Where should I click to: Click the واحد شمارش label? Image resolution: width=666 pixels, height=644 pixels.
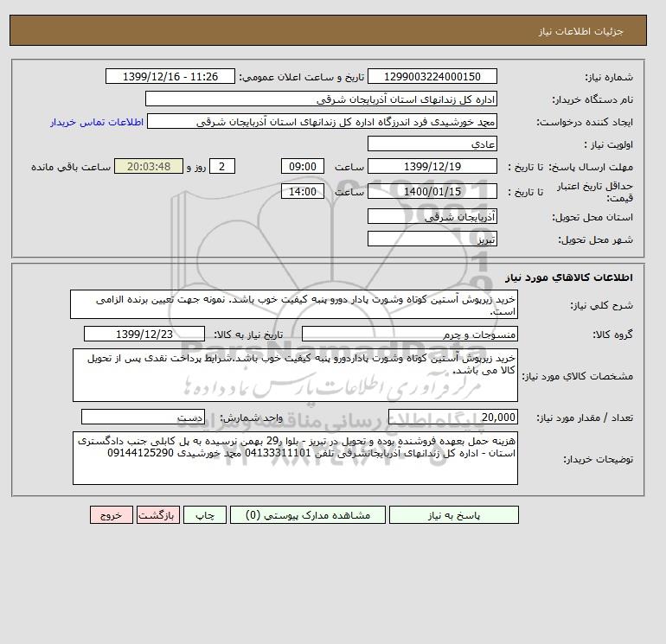(x=251, y=418)
